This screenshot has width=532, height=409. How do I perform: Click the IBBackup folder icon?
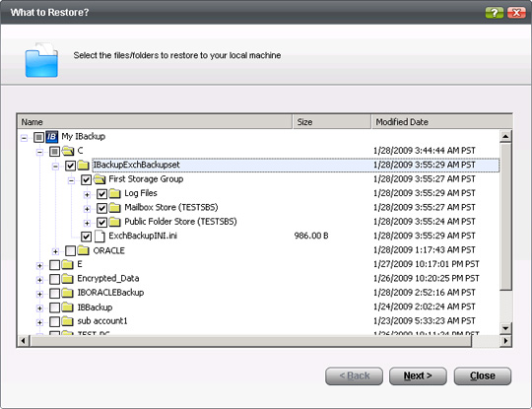click(68, 307)
